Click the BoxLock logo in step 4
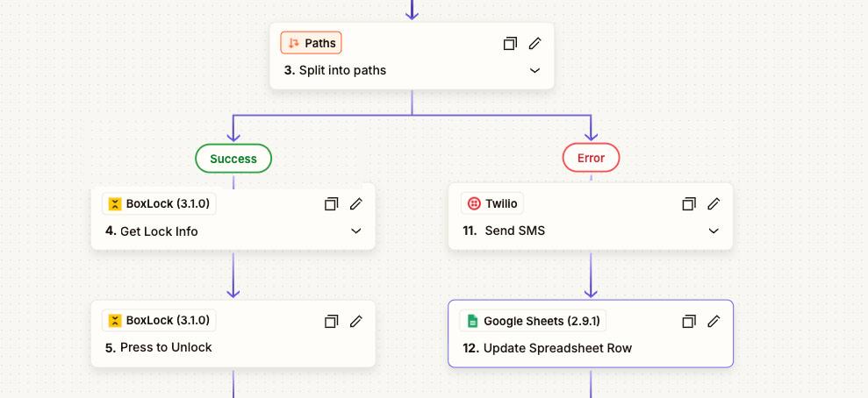 click(x=115, y=204)
